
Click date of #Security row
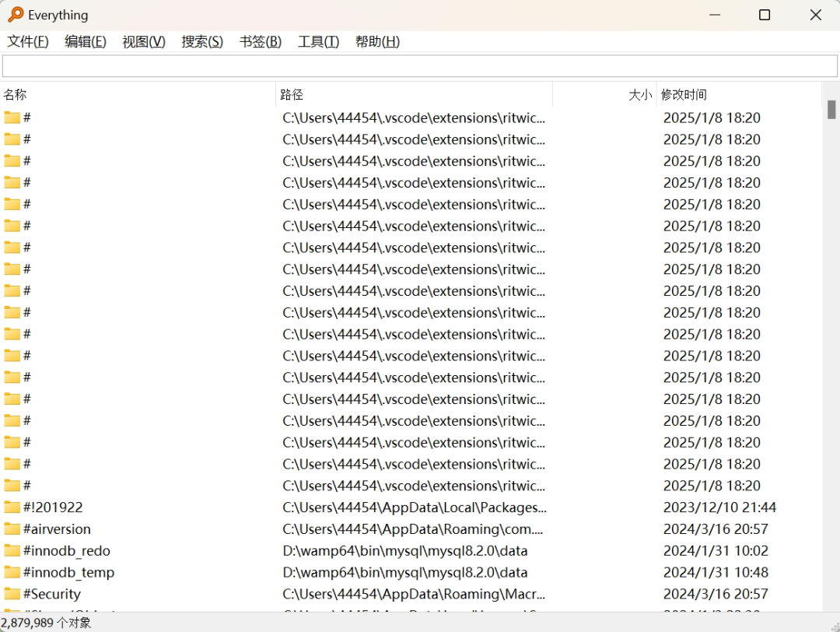point(716,594)
